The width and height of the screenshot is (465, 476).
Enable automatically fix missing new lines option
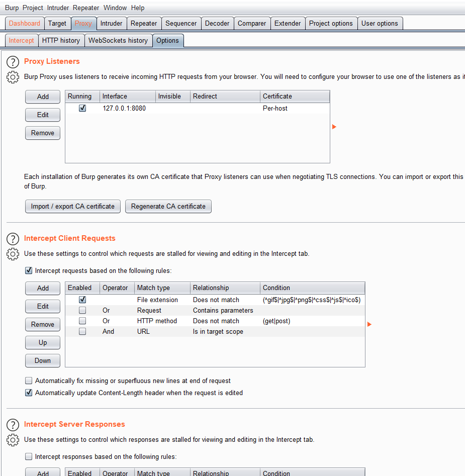tap(29, 380)
